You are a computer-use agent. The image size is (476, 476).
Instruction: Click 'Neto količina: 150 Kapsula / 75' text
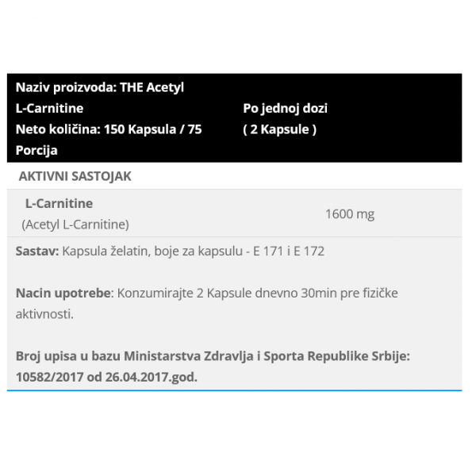point(109,129)
